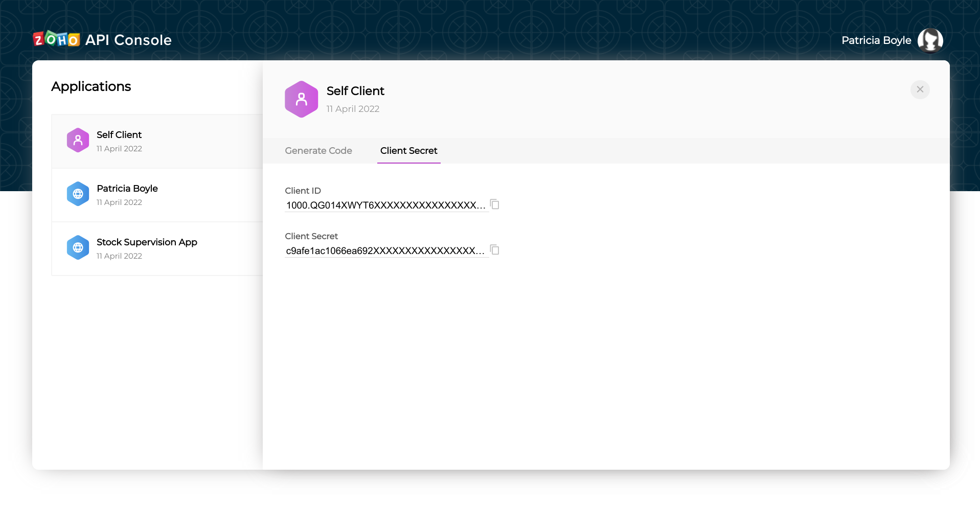This screenshot has height=505, width=980.
Task: Click the Stock Supervision App globe icon
Action: click(x=78, y=248)
